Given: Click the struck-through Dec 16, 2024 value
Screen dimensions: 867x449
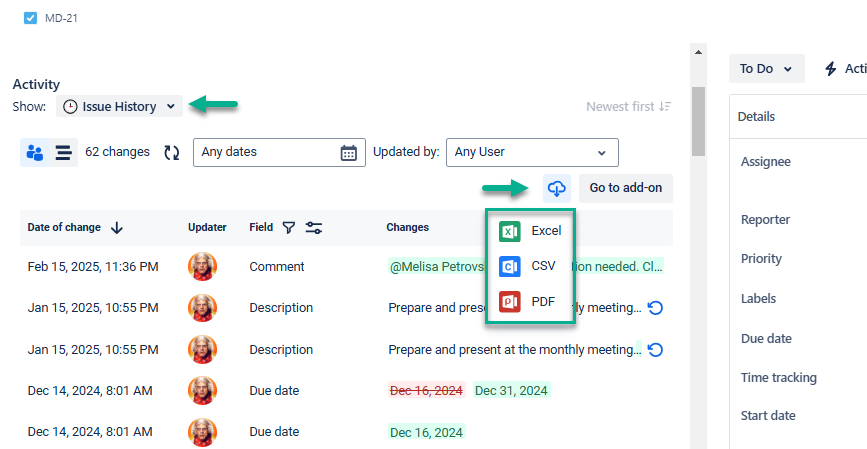Looking at the screenshot, I should click(426, 390).
